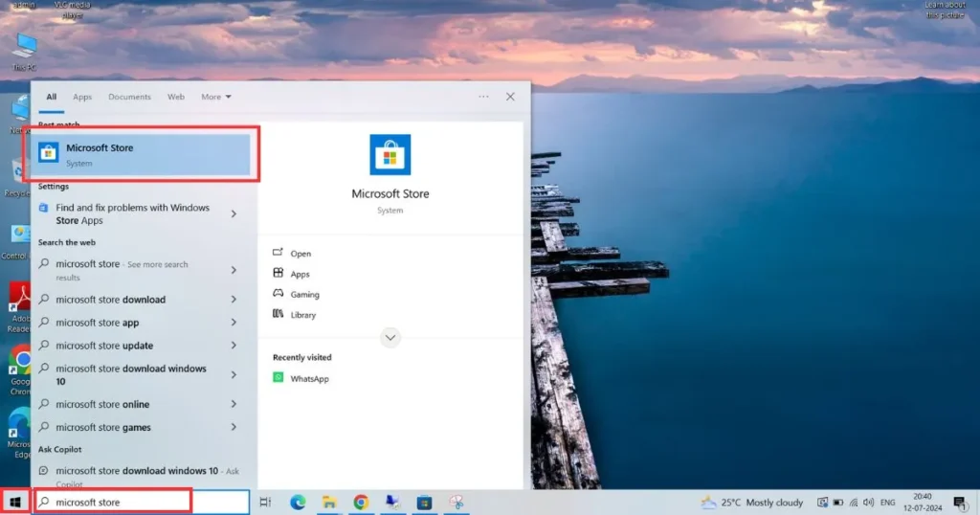The height and width of the screenshot is (515, 980).
Task: Open Wi-Fi network icon in tray
Action: [x=853, y=502]
